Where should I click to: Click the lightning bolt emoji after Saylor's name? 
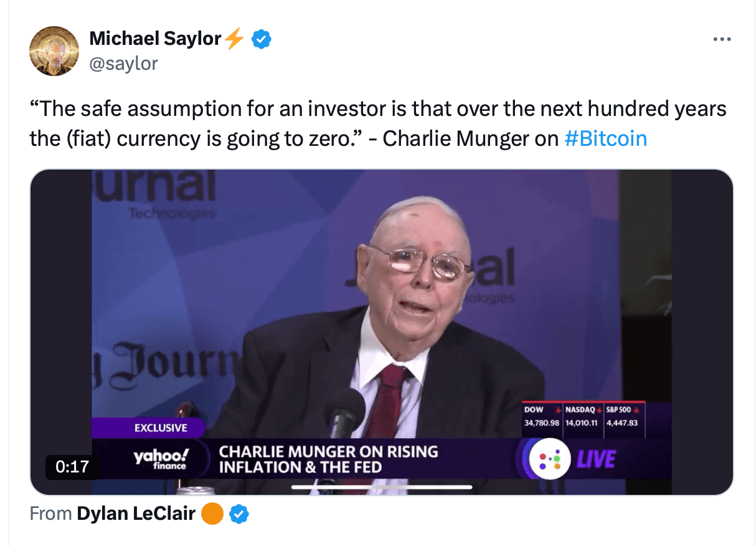(x=234, y=39)
